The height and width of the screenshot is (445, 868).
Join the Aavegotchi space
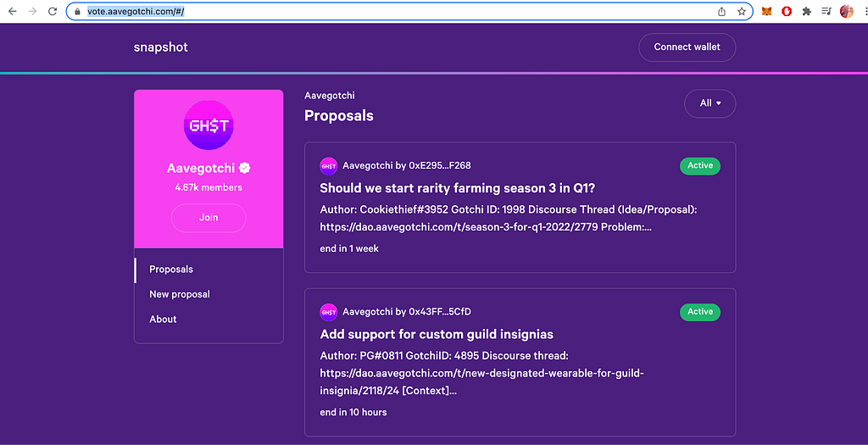tap(209, 218)
